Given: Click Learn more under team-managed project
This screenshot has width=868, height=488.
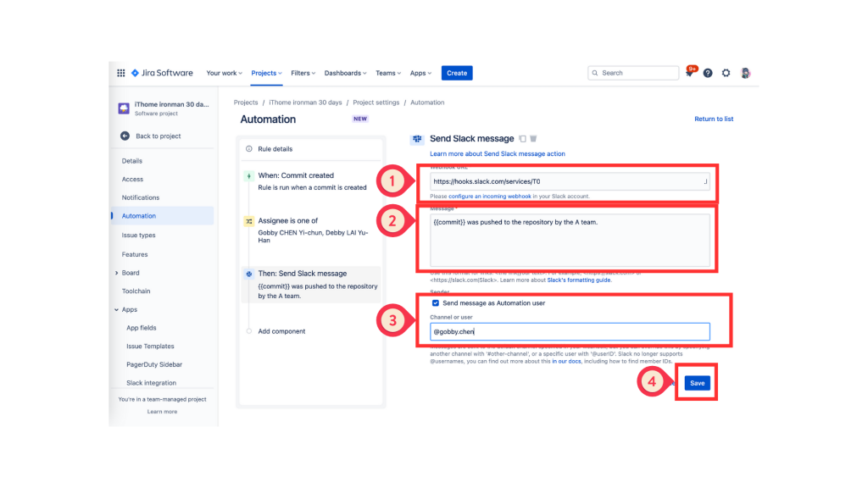Looking at the screenshot, I should (x=162, y=412).
